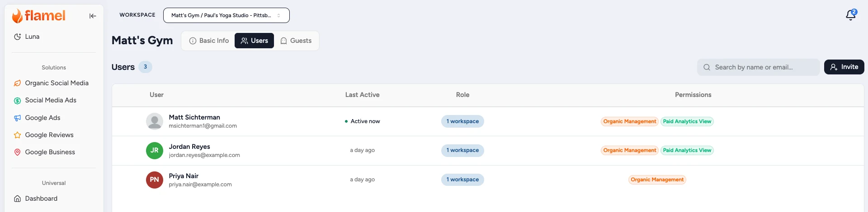
Task: Click Jordan Reyes's Paid Analytics View tag
Action: (x=687, y=150)
